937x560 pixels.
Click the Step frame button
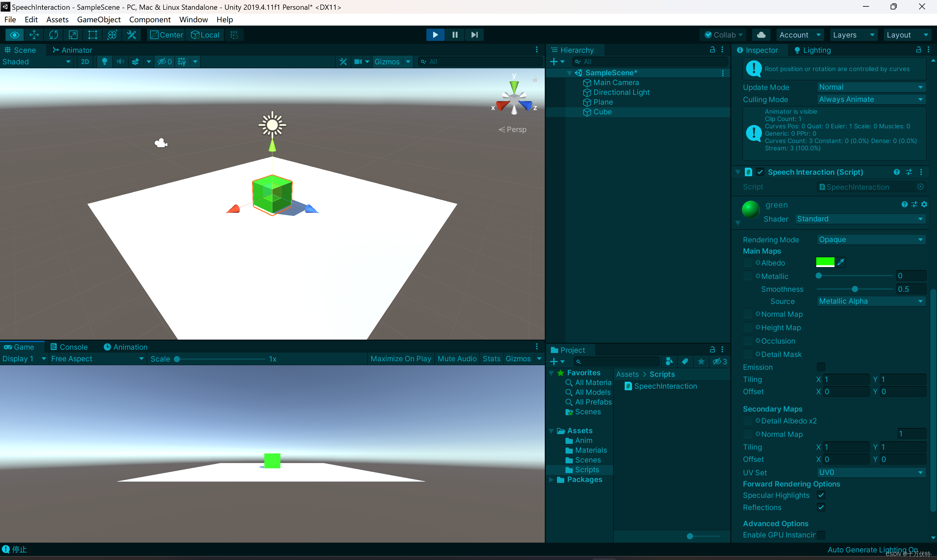(474, 35)
